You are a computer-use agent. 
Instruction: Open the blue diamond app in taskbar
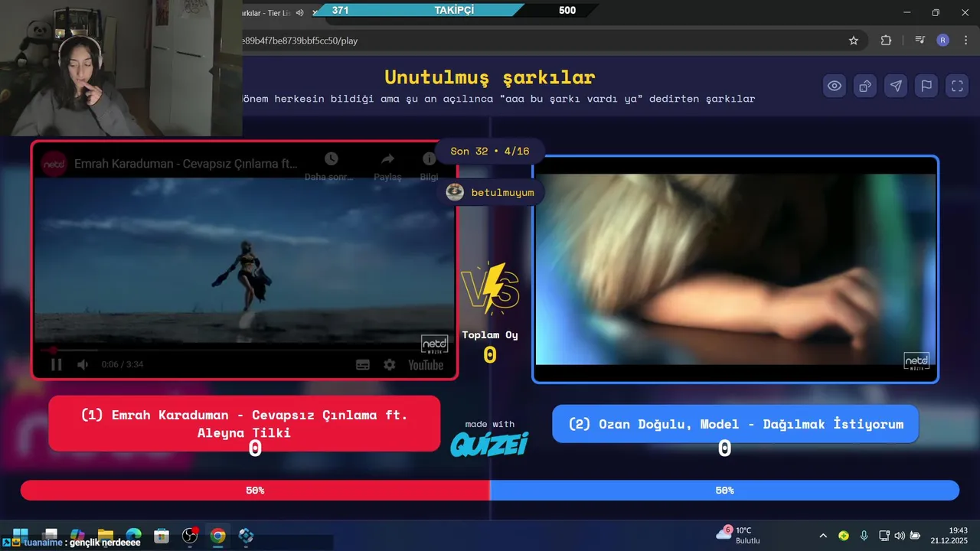pos(246,535)
